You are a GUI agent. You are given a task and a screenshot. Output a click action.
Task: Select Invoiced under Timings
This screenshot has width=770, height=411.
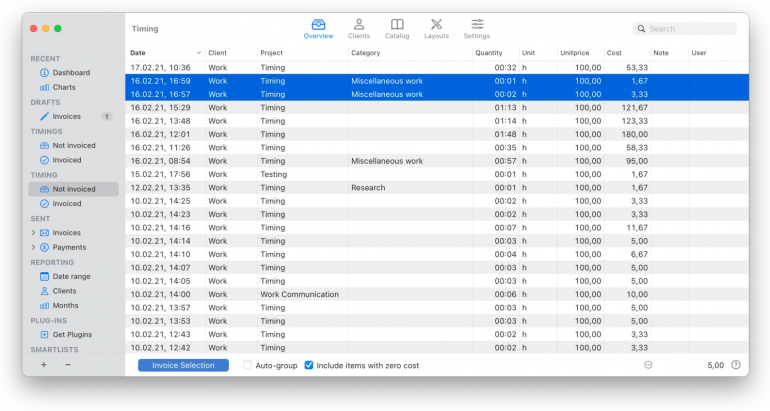[x=67, y=160]
